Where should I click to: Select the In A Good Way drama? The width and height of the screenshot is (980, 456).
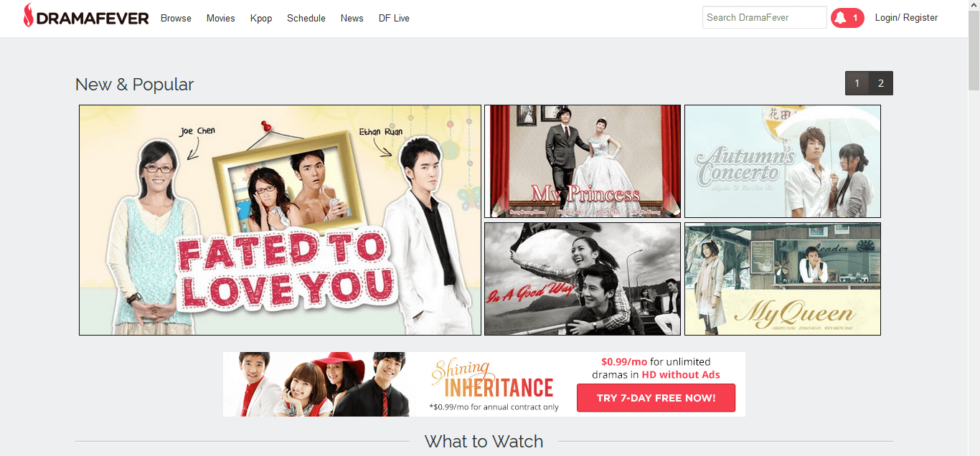pyautogui.click(x=582, y=278)
